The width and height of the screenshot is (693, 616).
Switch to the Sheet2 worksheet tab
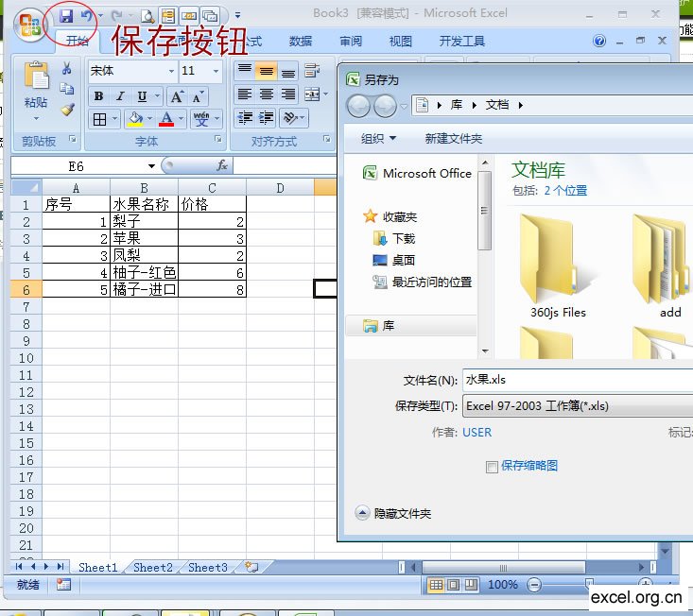153,567
